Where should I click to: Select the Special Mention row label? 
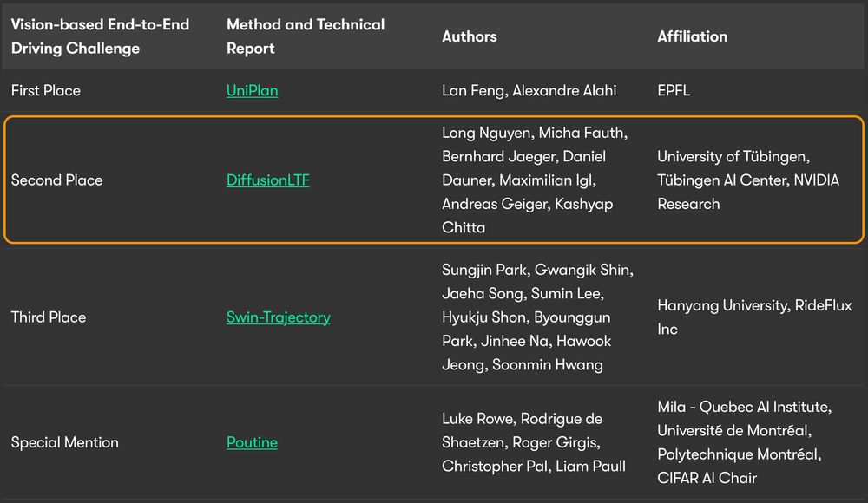click(x=65, y=442)
